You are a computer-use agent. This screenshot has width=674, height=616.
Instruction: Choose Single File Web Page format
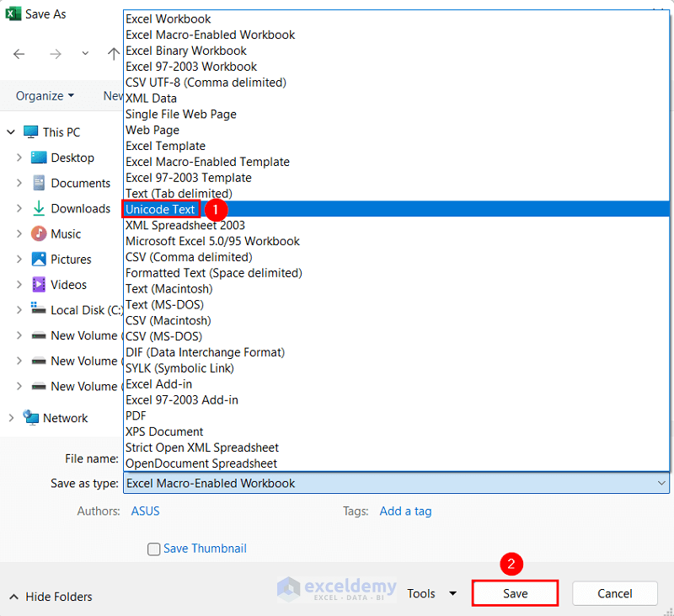click(x=396, y=115)
